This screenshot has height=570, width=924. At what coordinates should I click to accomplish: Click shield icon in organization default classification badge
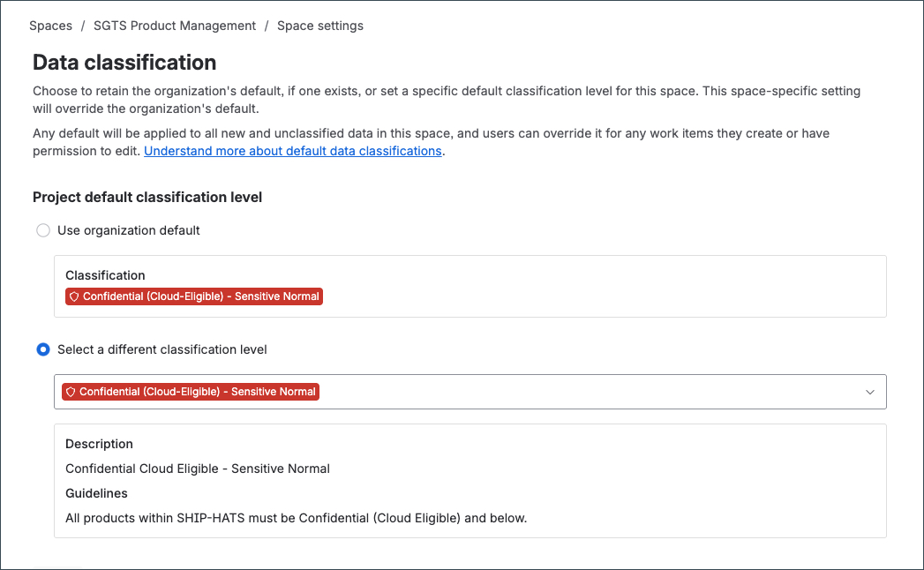pos(74,296)
